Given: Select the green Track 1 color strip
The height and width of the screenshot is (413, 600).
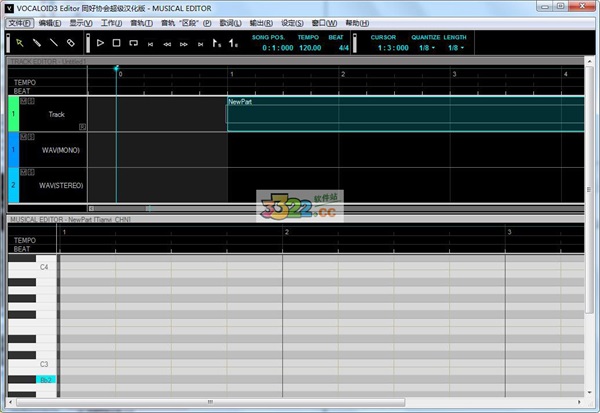Looking at the screenshot, I should coord(13,114).
